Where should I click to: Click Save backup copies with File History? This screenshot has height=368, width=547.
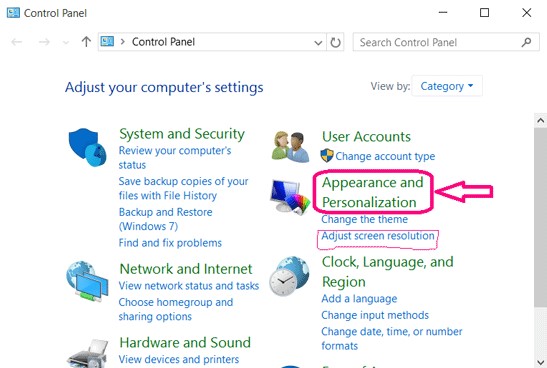tap(183, 188)
